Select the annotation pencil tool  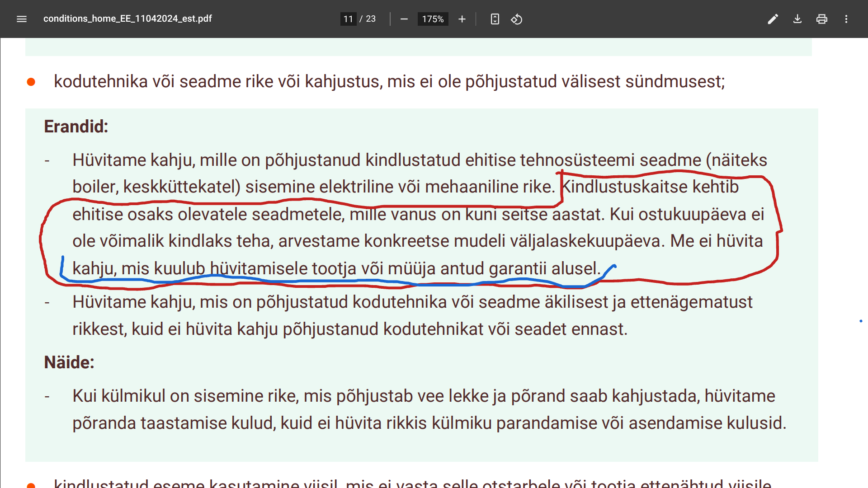pyautogui.click(x=773, y=19)
